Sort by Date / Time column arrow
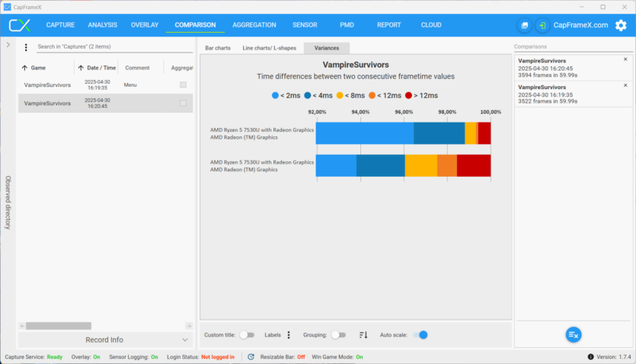This screenshot has width=636, height=364. (81, 68)
